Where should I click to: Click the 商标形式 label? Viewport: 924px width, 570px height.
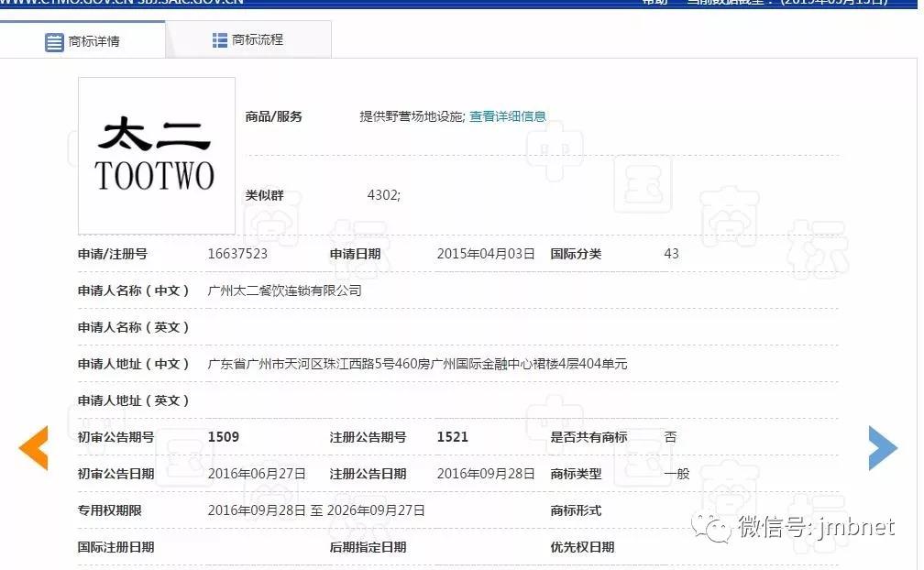(576, 510)
